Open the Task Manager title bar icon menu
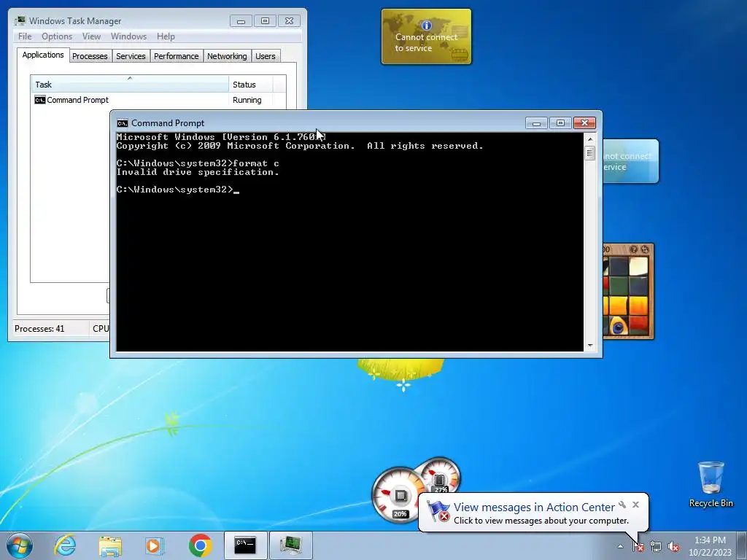 click(20, 21)
